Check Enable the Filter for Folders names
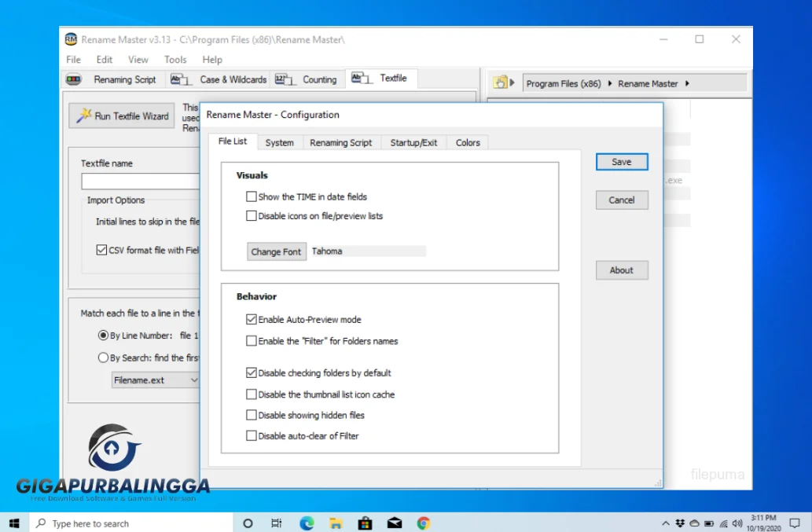This screenshot has height=532, width=812. pyautogui.click(x=252, y=341)
